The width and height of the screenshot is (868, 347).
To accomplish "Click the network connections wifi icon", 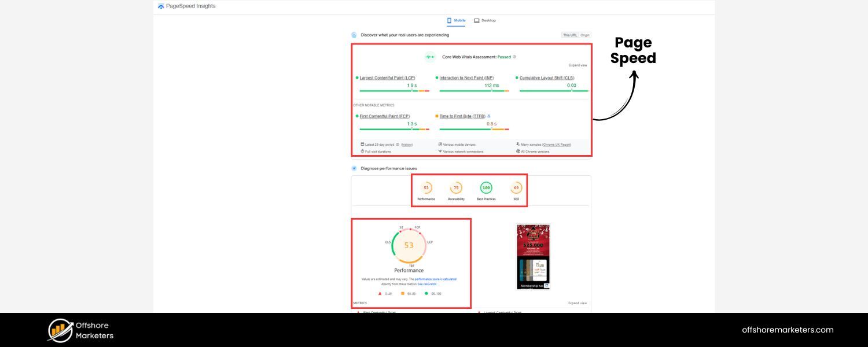I will tap(441, 152).
